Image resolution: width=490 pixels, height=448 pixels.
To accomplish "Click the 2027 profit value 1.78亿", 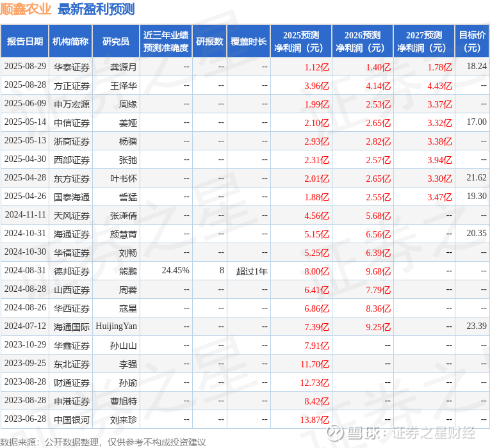I will pos(439,67).
